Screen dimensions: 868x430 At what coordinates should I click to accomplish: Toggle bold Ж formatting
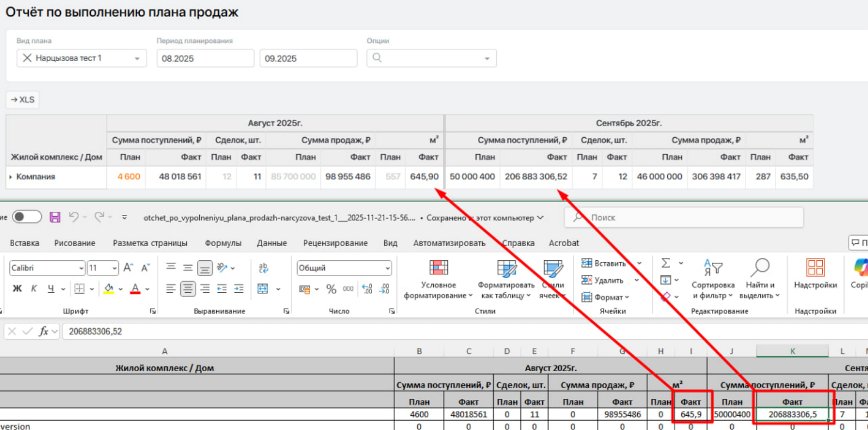(x=17, y=288)
